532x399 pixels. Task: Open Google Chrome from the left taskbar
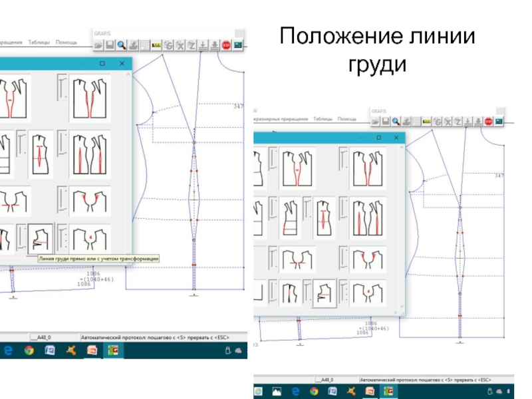point(29,350)
